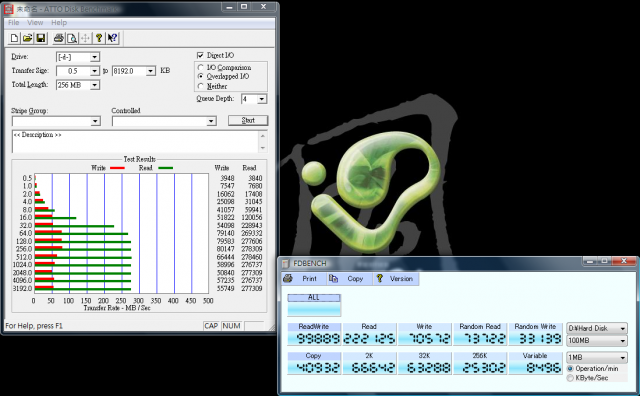Click the Start benchmark button
The width and height of the screenshot is (640, 396).
(248, 120)
